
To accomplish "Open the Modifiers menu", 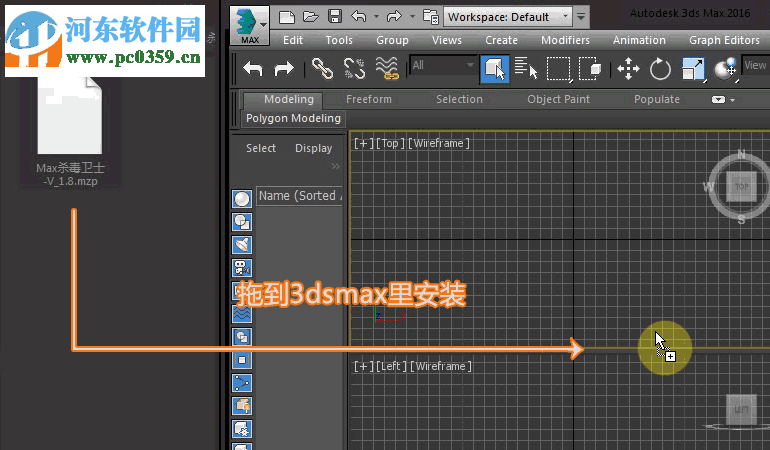I will coord(565,40).
